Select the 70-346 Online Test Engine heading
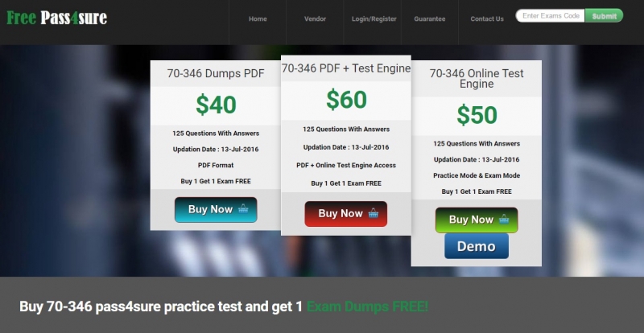 coord(477,79)
